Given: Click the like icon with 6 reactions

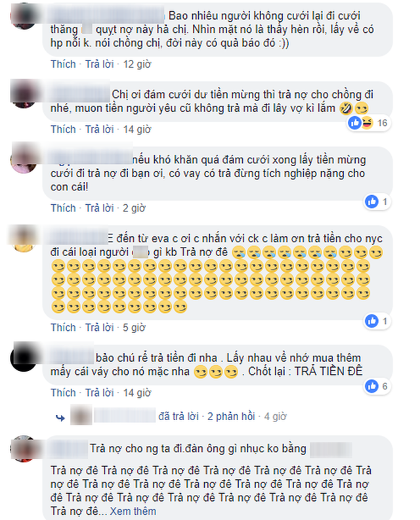Looking at the screenshot, I should point(371,386).
